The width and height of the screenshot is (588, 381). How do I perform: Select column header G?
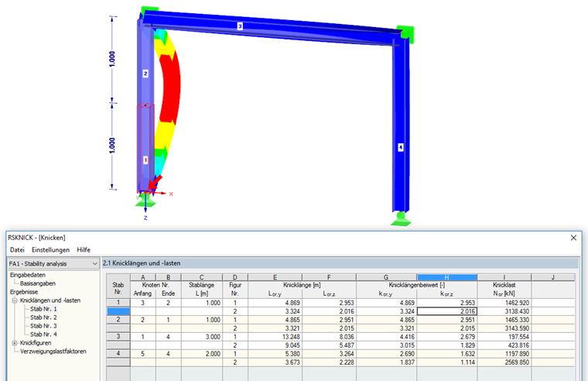click(386, 277)
